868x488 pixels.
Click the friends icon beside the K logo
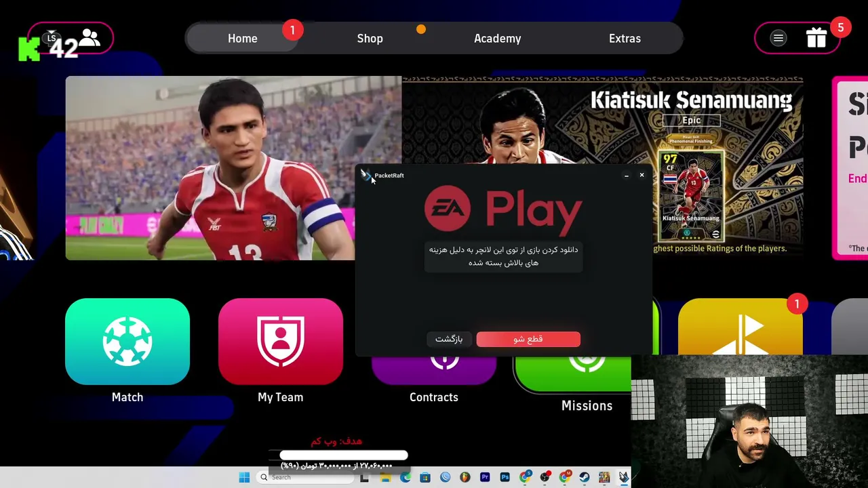tap(90, 37)
